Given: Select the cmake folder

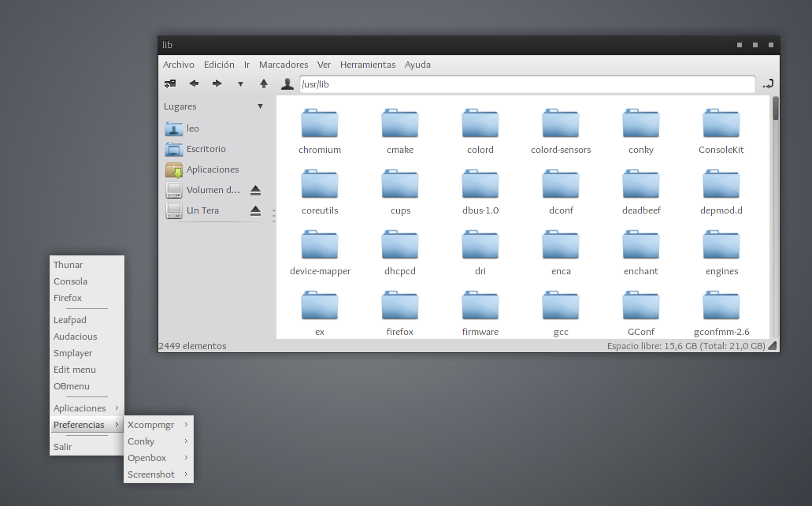Looking at the screenshot, I should coord(400,132).
